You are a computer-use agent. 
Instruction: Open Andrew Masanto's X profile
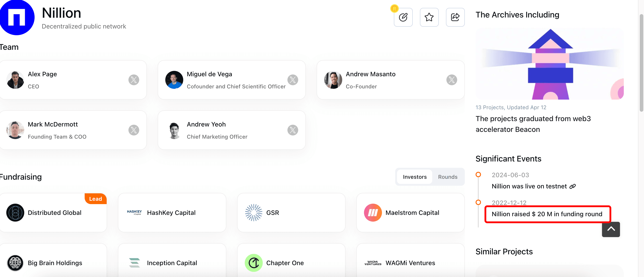452,80
